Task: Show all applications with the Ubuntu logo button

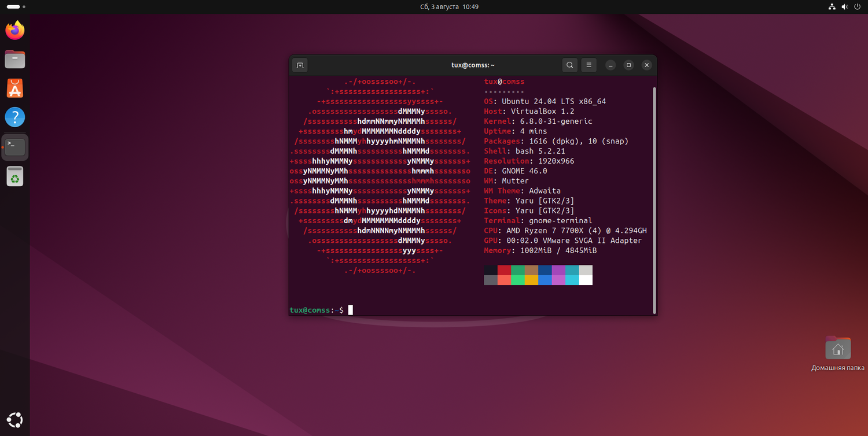Action: pyautogui.click(x=15, y=420)
